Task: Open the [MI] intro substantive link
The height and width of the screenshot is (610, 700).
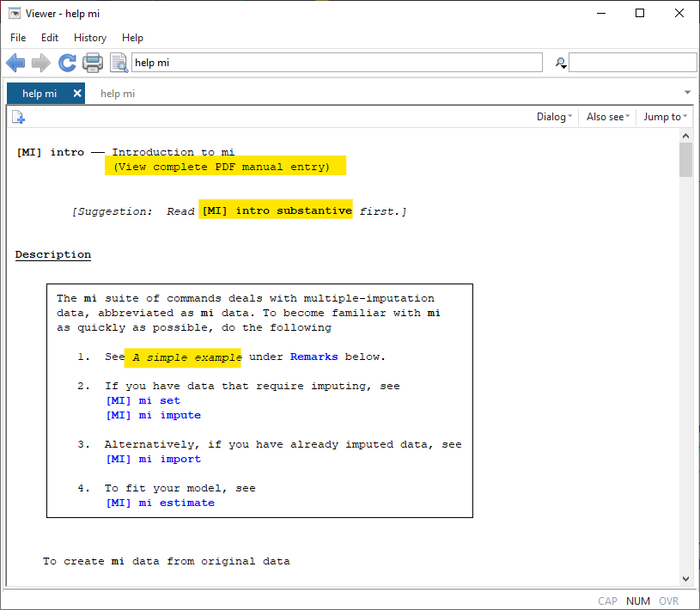Action: pyautogui.click(x=277, y=210)
